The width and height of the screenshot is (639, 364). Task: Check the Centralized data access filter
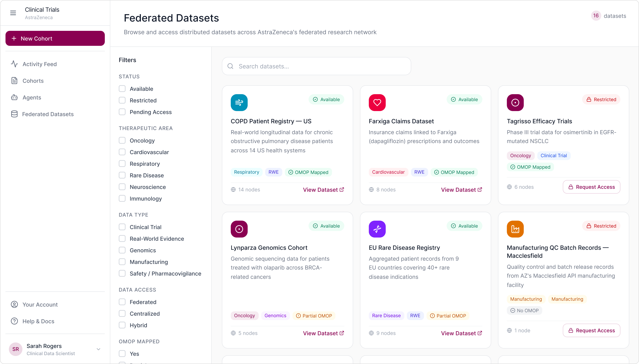[122, 314]
